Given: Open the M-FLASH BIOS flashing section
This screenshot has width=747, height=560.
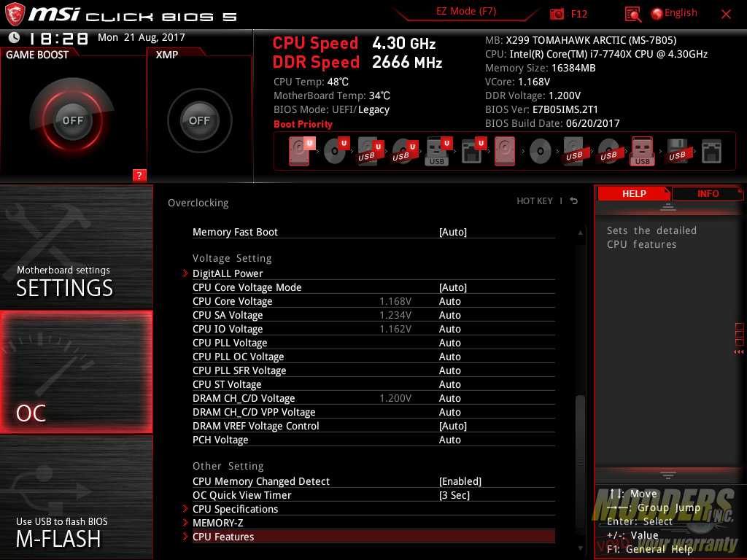Looking at the screenshot, I should [76, 497].
